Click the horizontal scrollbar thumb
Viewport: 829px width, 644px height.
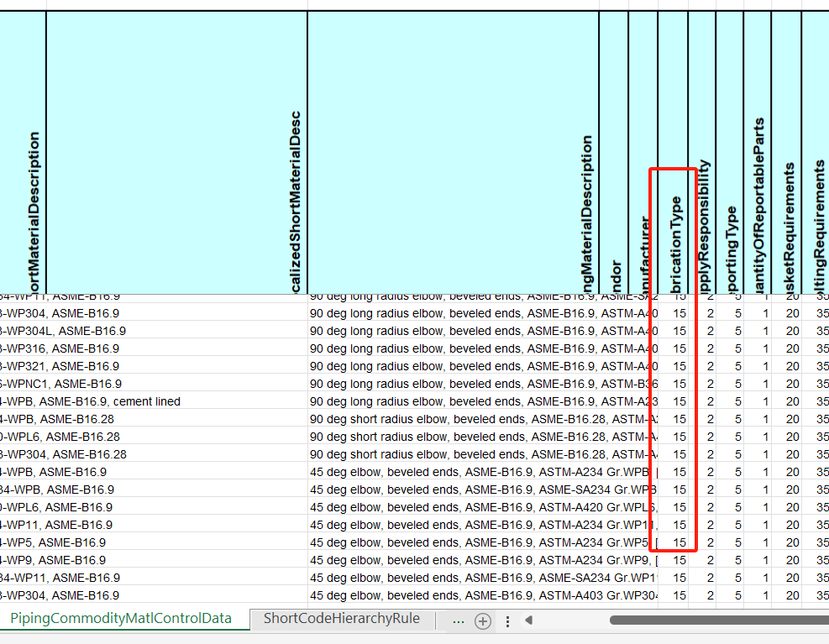(719, 620)
